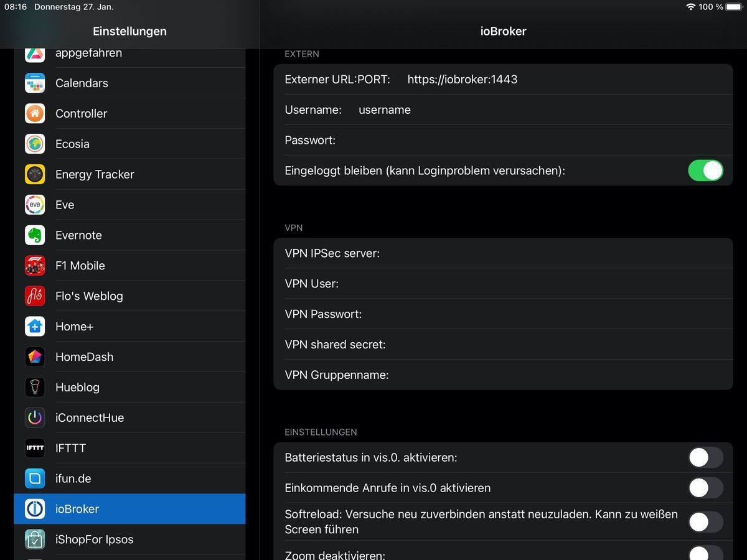Tap the iShopFor Ipsos label

(94, 539)
